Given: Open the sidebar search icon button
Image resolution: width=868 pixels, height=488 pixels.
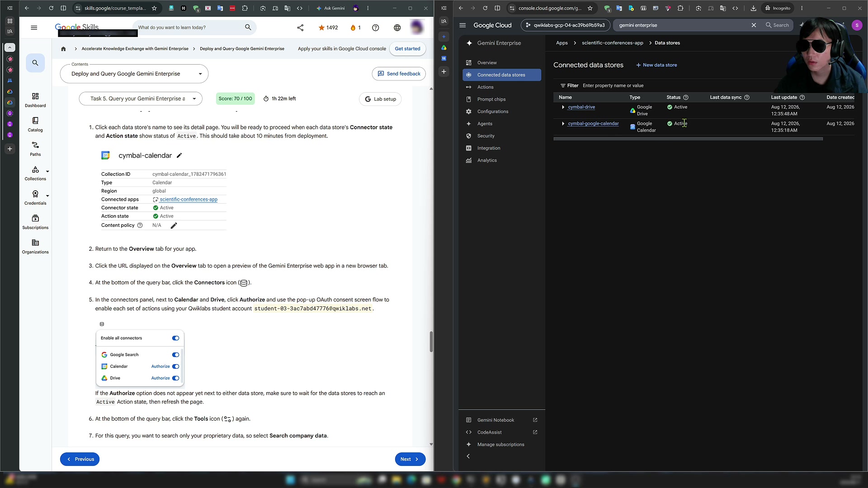Looking at the screenshot, I should [35, 63].
